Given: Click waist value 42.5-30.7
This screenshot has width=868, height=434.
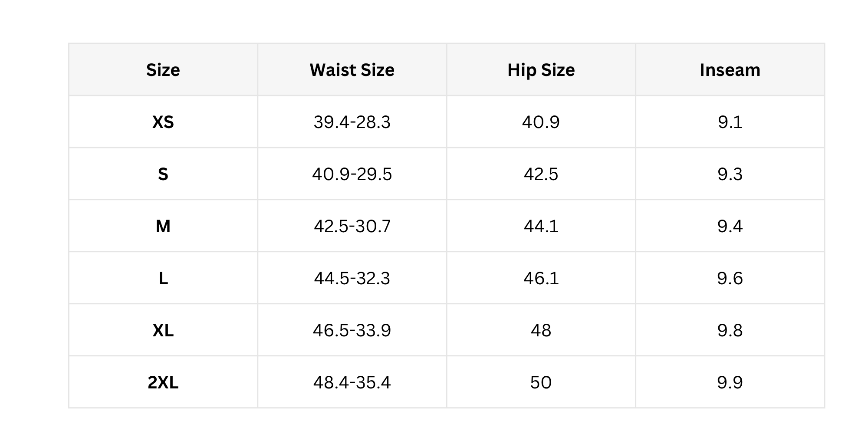Looking at the screenshot, I should click(352, 226).
